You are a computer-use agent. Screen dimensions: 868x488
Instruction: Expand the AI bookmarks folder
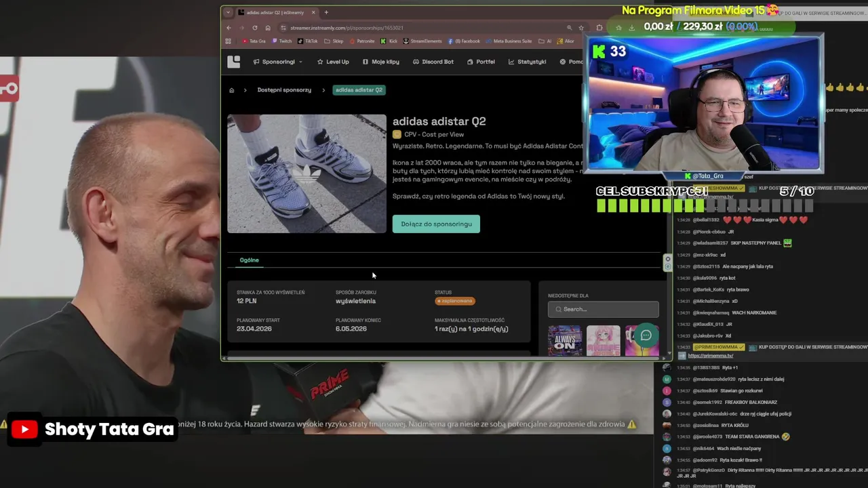(x=545, y=41)
